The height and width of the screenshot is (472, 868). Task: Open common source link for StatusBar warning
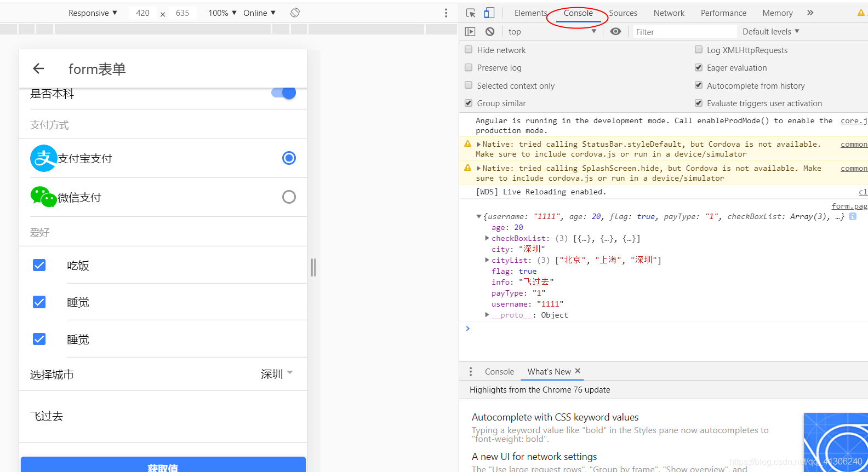854,144
